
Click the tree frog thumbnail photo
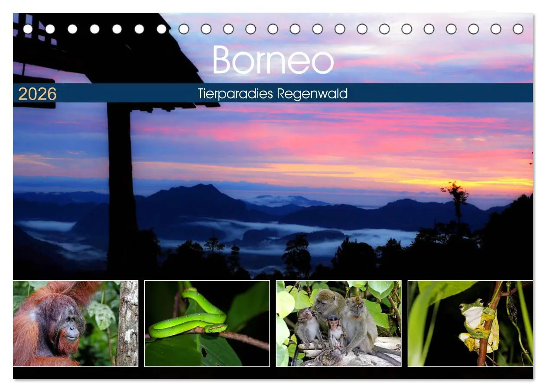coord(471,323)
